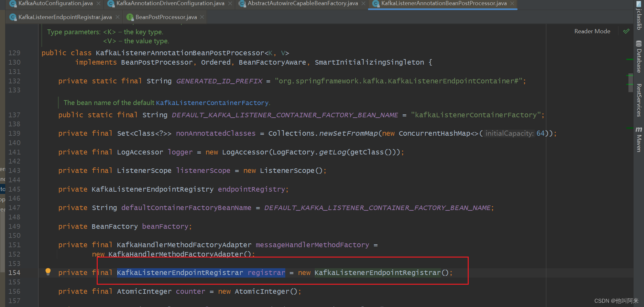
Task: Click initialCapacity parameter hint
Action: [x=509, y=133]
